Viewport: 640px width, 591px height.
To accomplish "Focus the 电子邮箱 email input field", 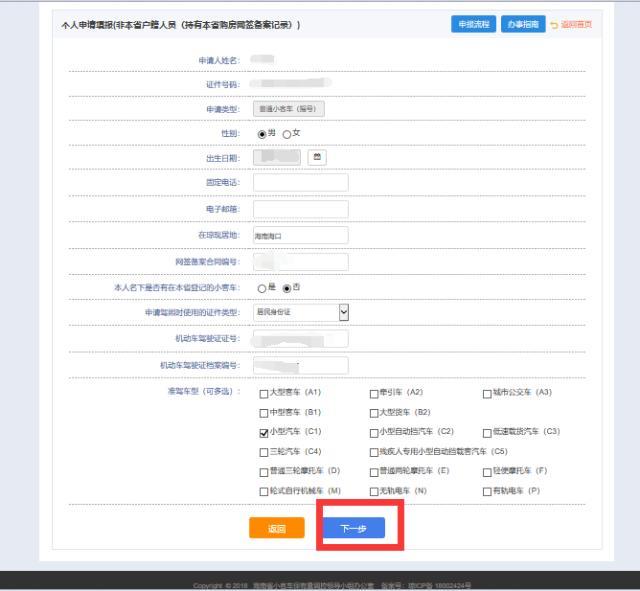I will pyautogui.click(x=300, y=209).
